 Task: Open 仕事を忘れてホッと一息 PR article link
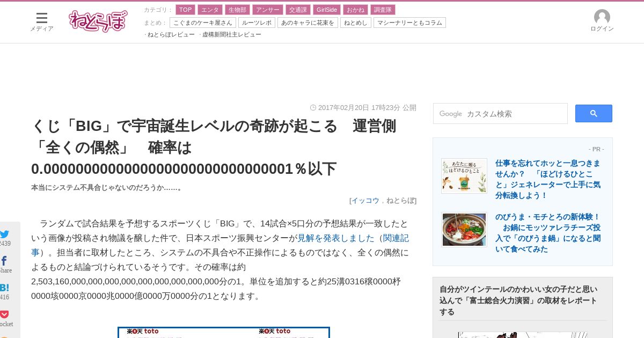[548, 179]
